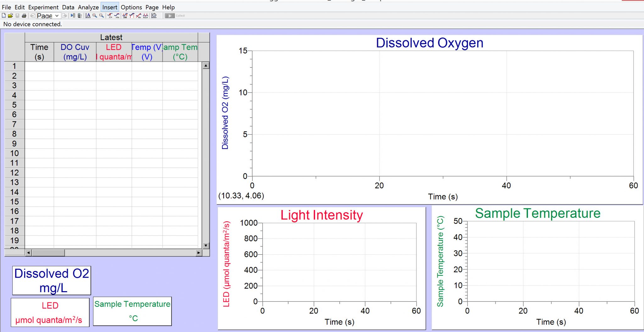The height and width of the screenshot is (332, 644).
Task: Click the Statistics (STAT) icon
Action: [x=125, y=15]
